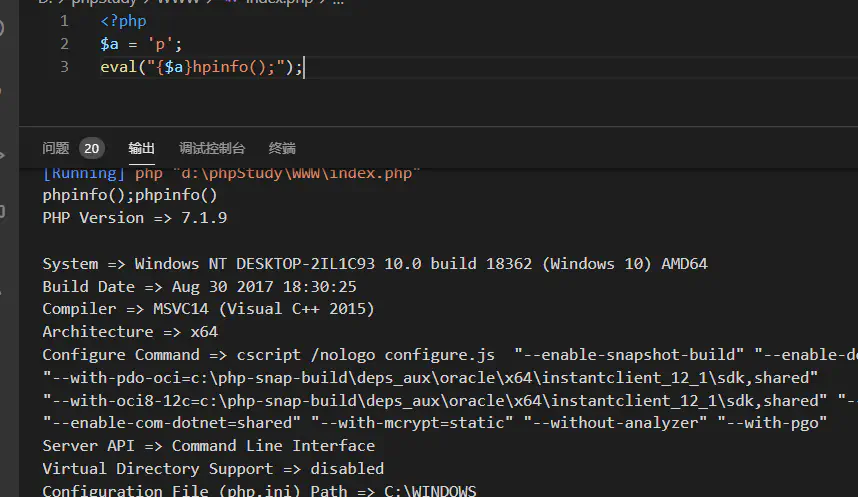The height and width of the screenshot is (497, 858).
Task: Click the Server API Command Line Interface line
Action: 208,446
